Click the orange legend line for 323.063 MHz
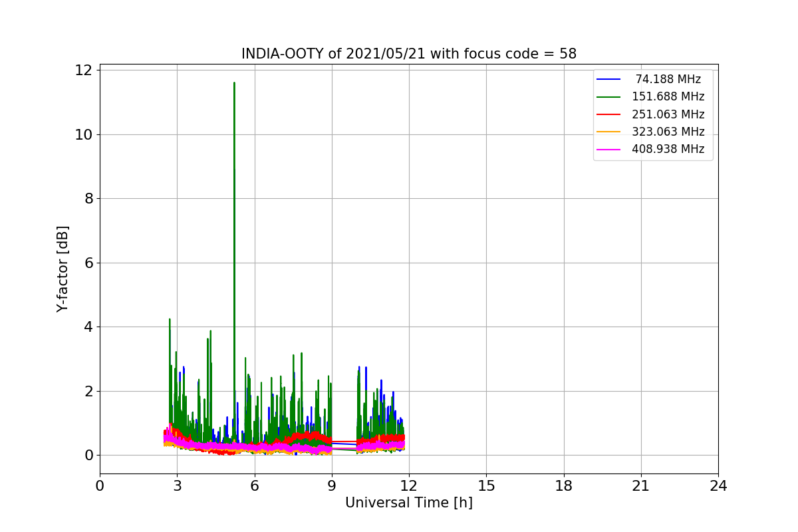This screenshot has height=532, width=798. 608,132
